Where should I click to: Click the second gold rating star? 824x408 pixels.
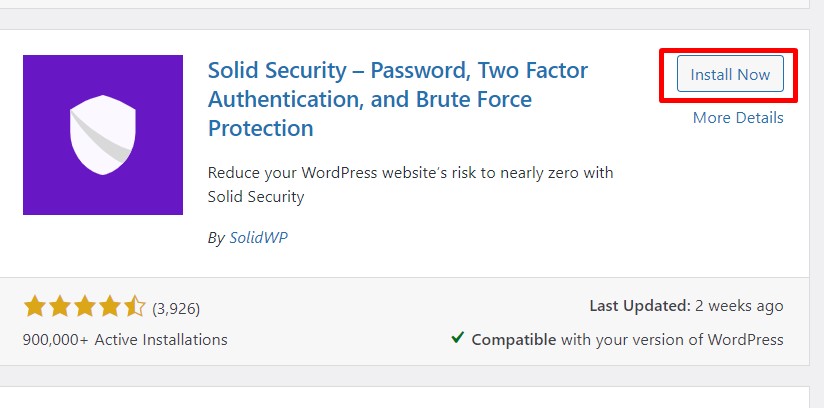click(x=59, y=306)
